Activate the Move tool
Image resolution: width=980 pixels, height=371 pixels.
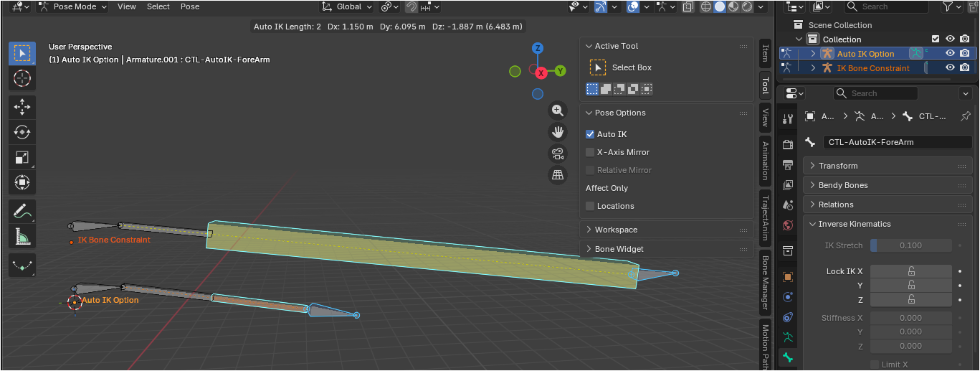tap(22, 107)
